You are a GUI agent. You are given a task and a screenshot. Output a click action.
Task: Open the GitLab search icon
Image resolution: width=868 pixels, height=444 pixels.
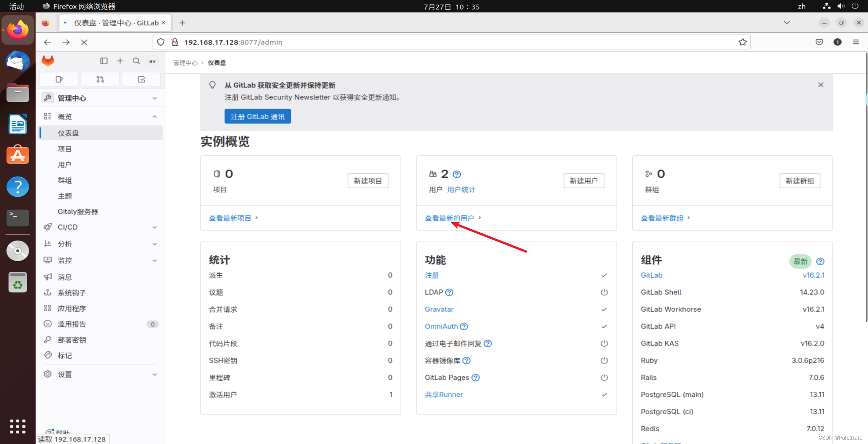click(136, 61)
